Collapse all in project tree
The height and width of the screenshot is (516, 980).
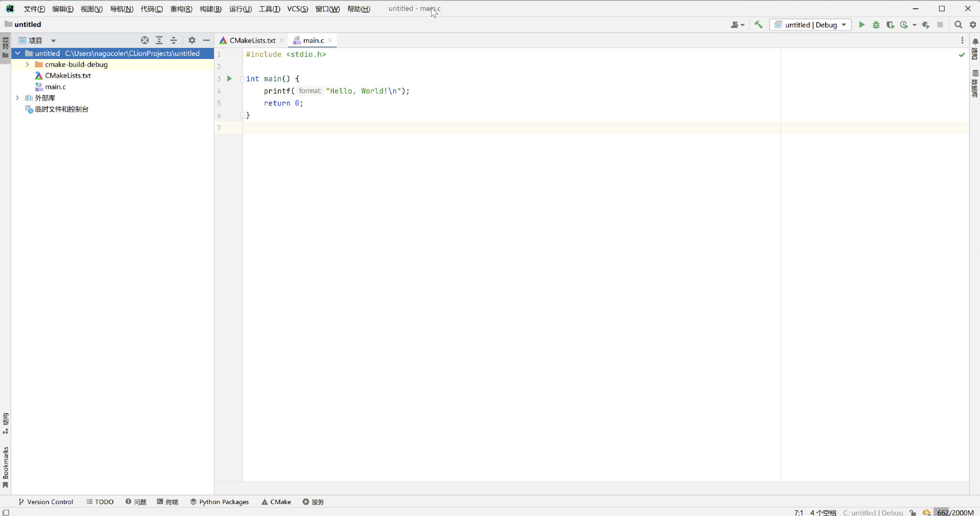tap(173, 40)
